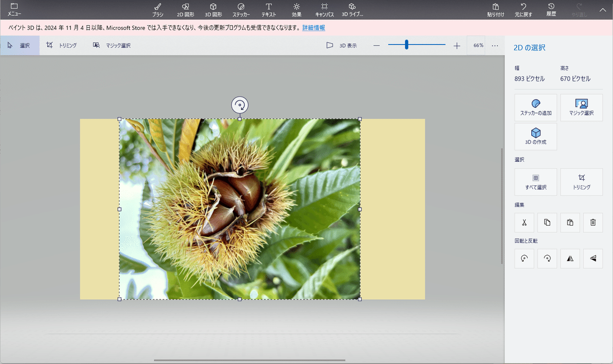The image size is (613, 364).
Task: Click the zoom slider handle
Action: [x=407, y=45]
